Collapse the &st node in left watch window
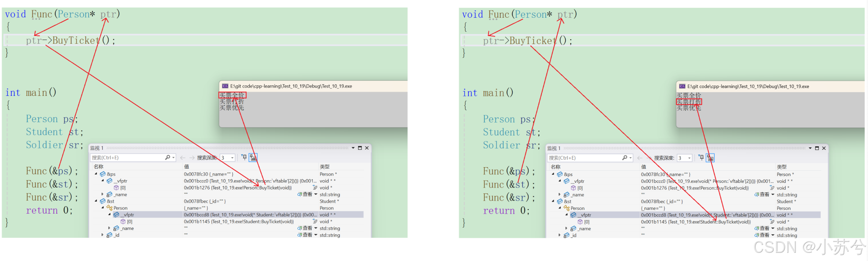868x261 pixels. pyautogui.click(x=96, y=201)
